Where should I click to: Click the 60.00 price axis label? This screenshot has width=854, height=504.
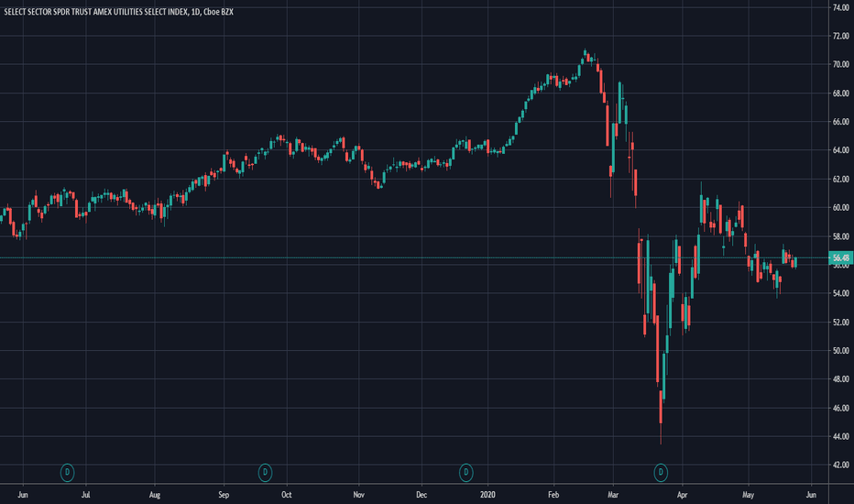pos(840,207)
